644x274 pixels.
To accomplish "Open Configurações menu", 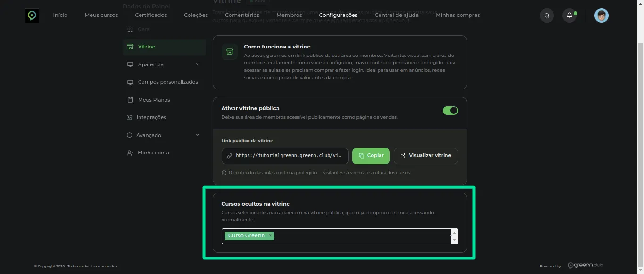I will tap(338, 16).
